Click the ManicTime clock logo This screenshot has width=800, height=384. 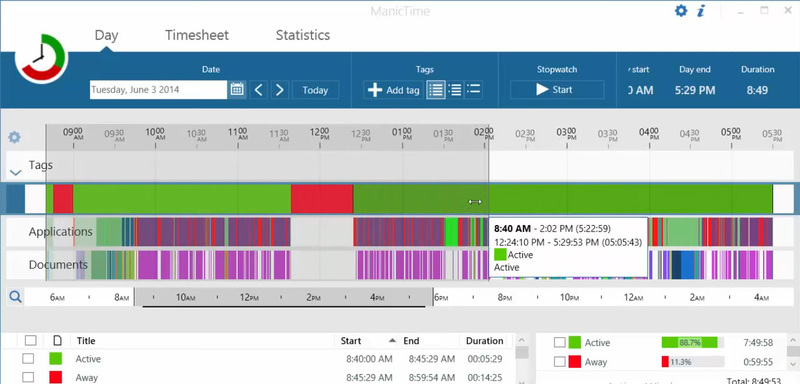point(40,59)
